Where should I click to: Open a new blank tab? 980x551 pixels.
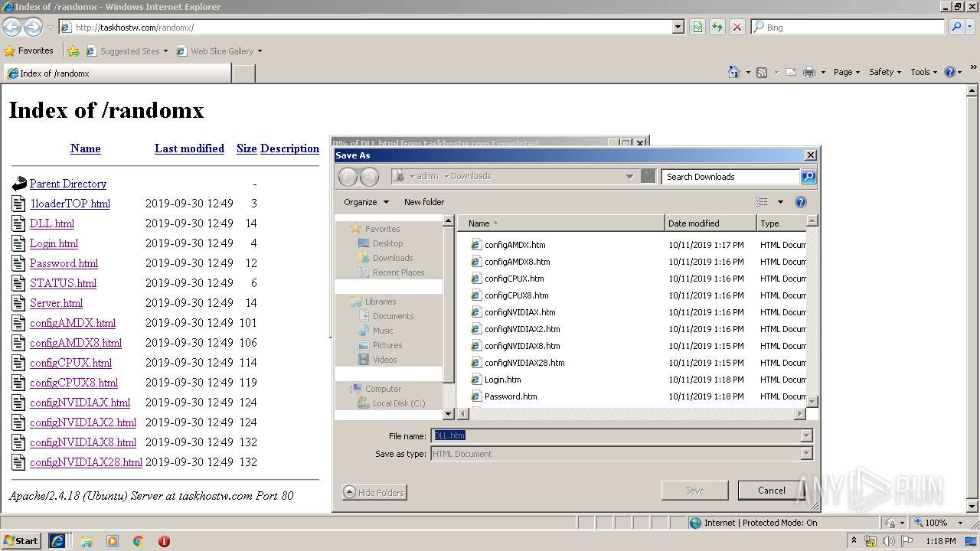coord(243,73)
